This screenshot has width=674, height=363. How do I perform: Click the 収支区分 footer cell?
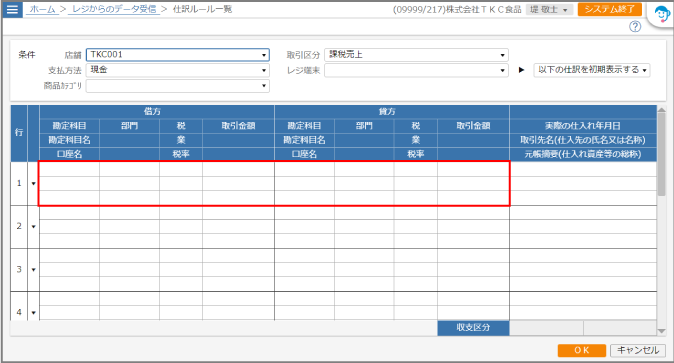click(473, 328)
